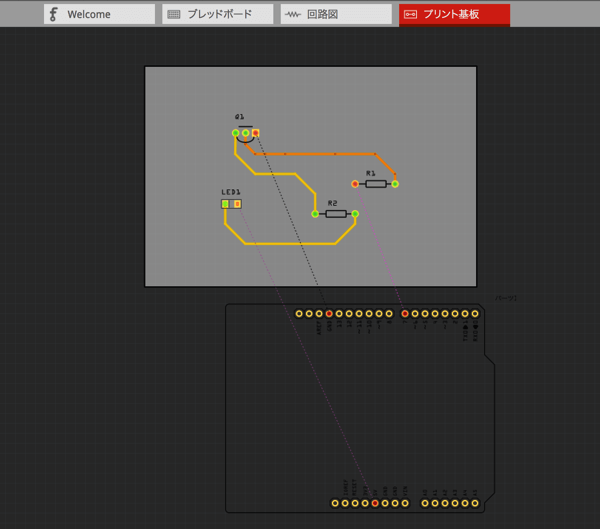Click the RESET pin on Arduino
This screenshot has width=600, height=529.
(x=355, y=503)
